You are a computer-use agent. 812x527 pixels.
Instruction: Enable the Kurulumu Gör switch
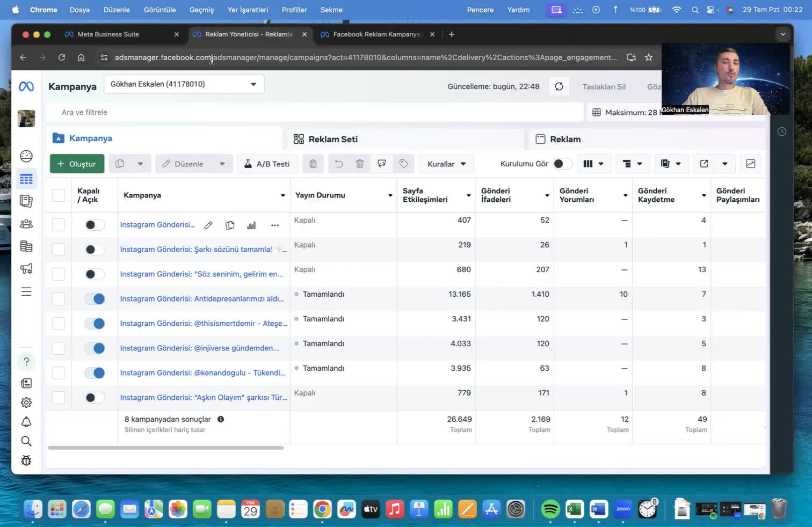click(562, 164)
